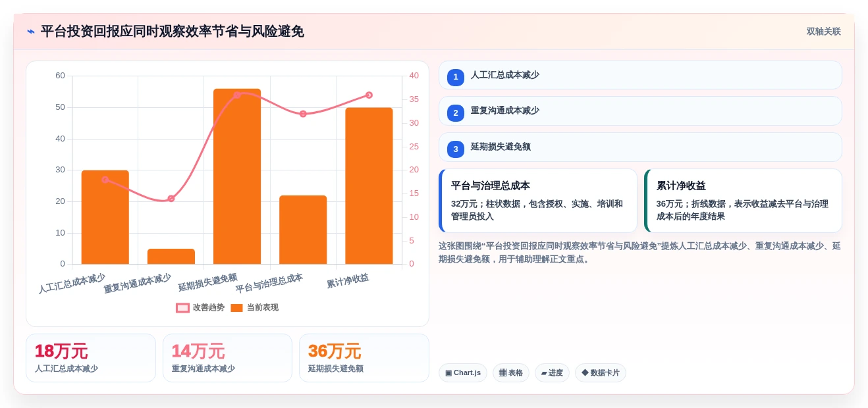Click the line point above 平台与治理总成本 bar

pyautogui.click(x=303, y=114)
